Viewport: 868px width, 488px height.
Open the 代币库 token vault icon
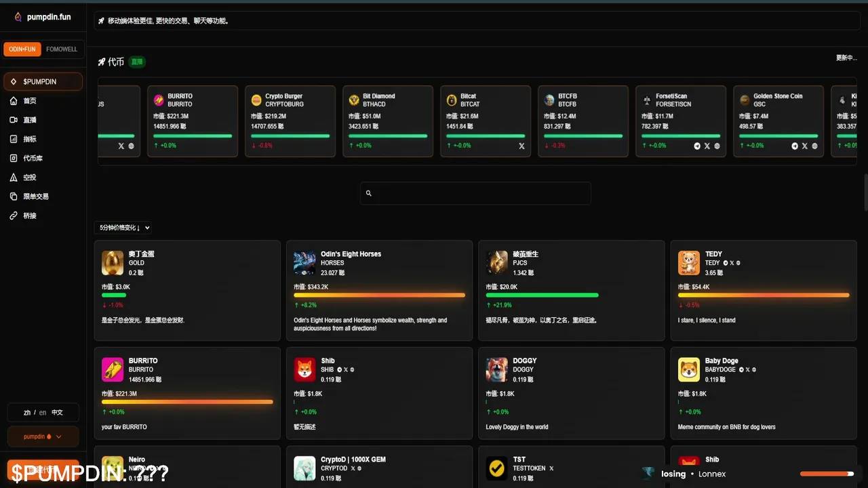point(14,158)
